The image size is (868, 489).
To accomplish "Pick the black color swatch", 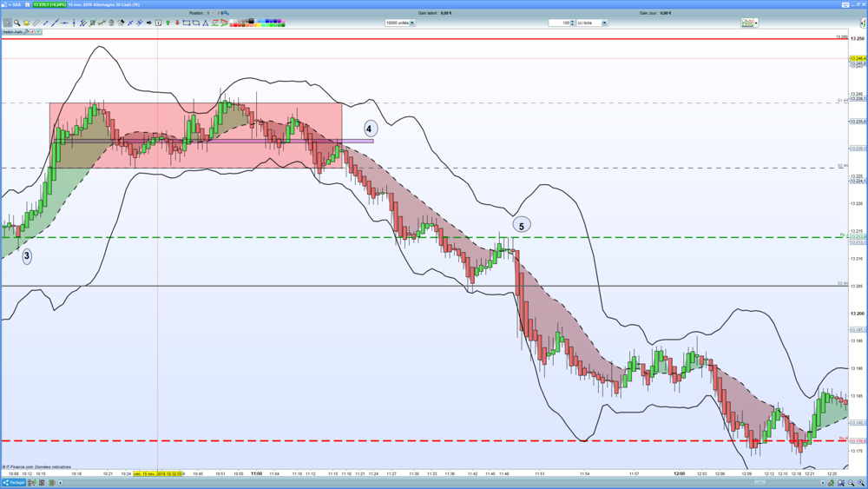I will pyautogui.click(x=252, y=21).
